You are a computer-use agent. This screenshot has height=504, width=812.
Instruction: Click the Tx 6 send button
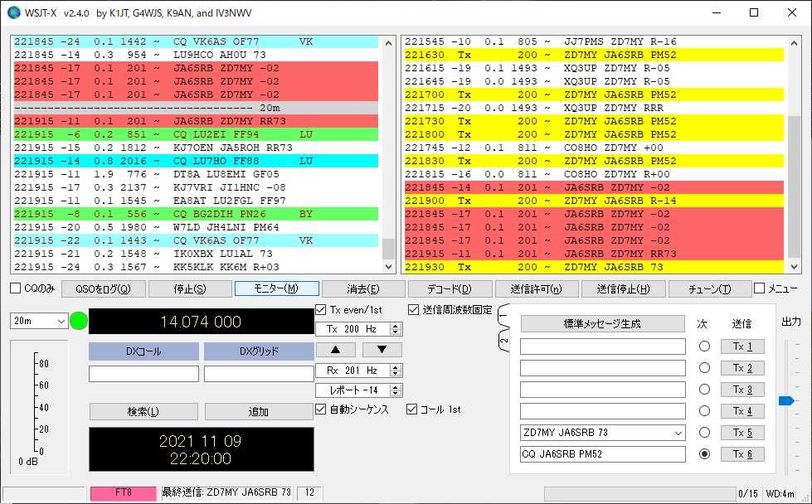(742, 453)
